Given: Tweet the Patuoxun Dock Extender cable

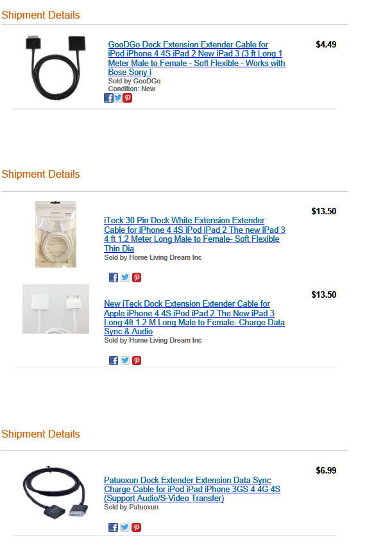Looking at the screenshot, I should click(125, 527).
